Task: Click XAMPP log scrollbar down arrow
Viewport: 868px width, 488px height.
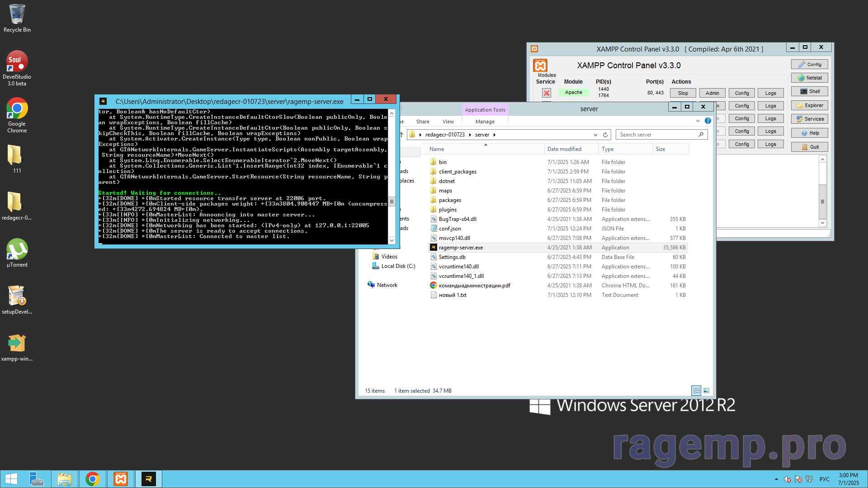Action: coord(822,223)
